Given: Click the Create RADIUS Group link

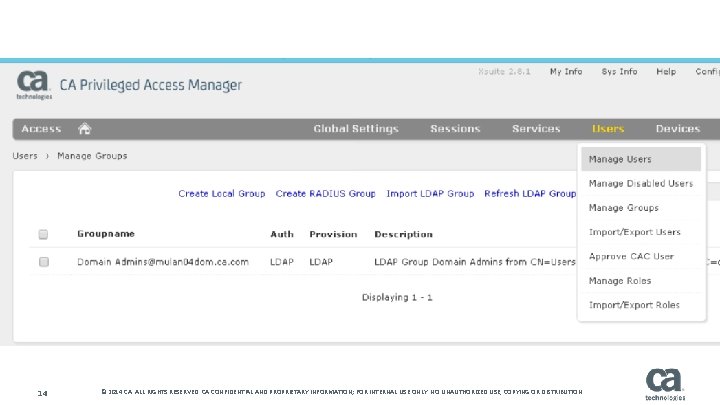Looking at the screenshot, I should (326, 194).
